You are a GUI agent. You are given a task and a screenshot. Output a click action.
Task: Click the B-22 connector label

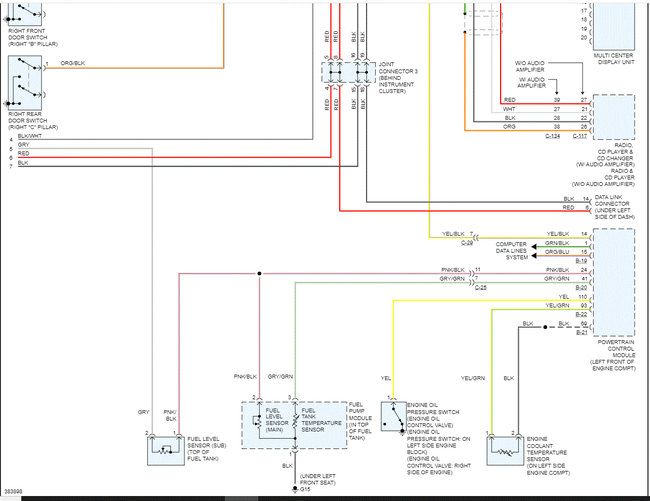pos(582,315)
